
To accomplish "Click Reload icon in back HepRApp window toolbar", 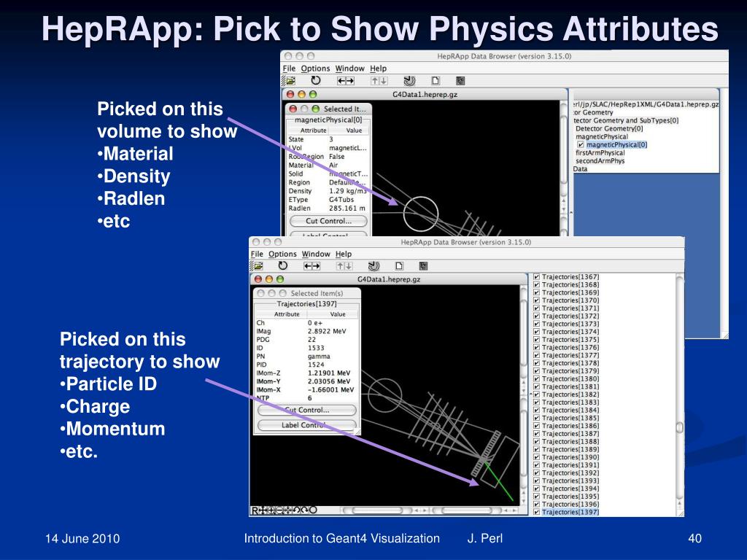I will point(315,80).
